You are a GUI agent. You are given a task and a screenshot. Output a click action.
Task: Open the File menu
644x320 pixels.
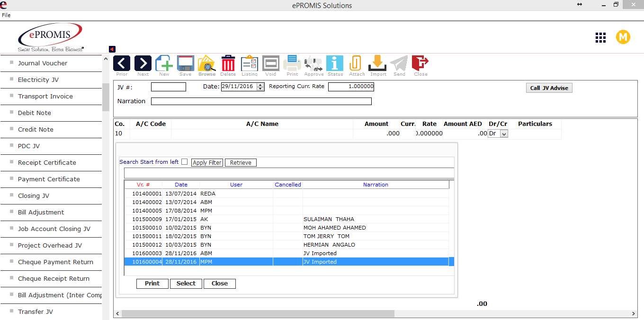coord(6,15)
